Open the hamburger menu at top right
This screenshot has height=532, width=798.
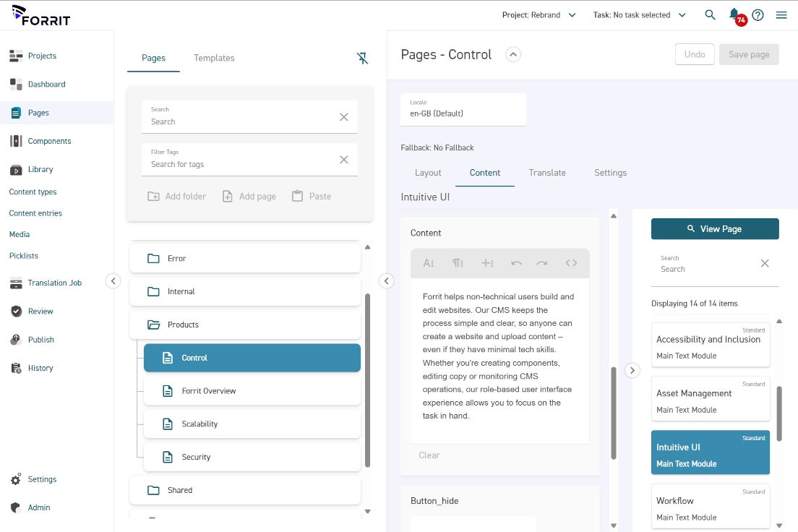point(781,14)
